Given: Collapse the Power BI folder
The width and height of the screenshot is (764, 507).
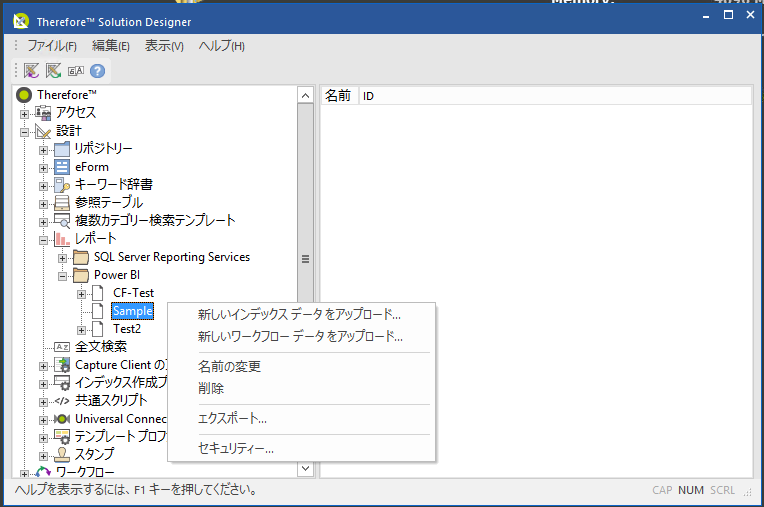Looking at the screenshot, I should (62, 276).
